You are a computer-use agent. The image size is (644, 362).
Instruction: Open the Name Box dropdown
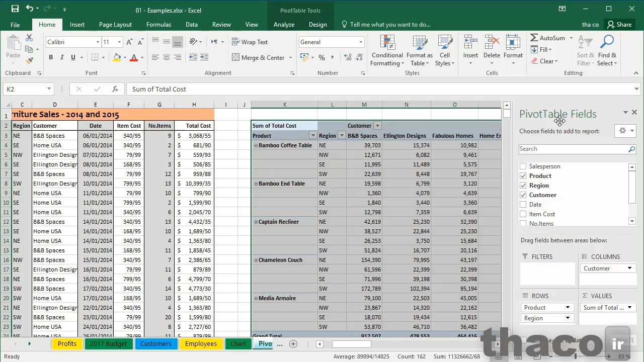tap(49, 89)
